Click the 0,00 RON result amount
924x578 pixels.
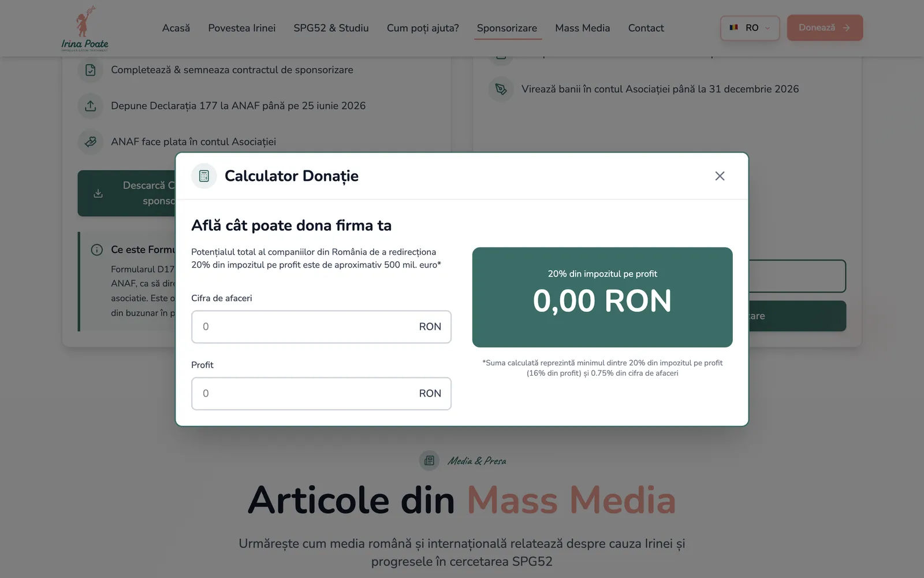click(602, 301)
